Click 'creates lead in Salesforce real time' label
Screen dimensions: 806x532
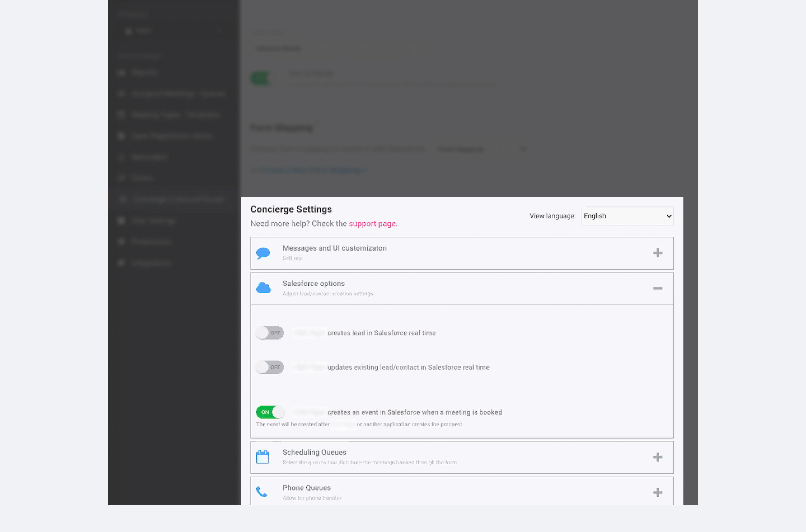(381, 333)
